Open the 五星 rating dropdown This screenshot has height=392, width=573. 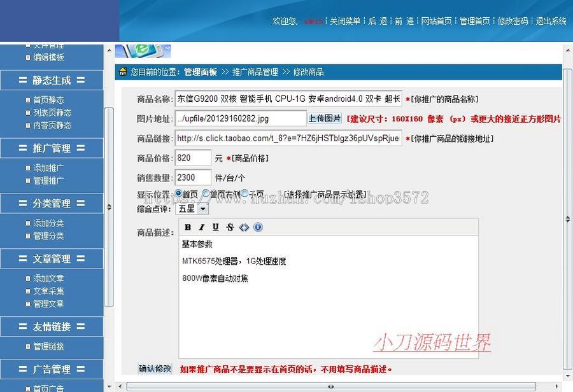202,209
